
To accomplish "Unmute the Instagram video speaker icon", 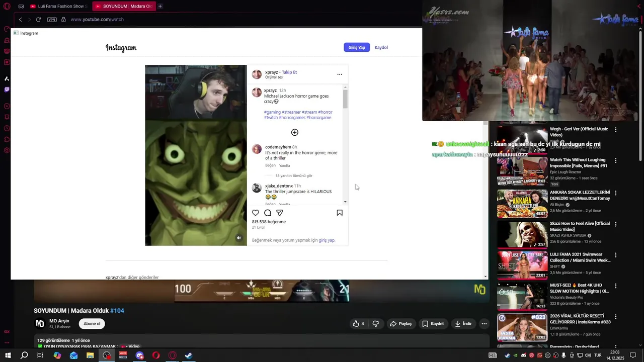I will 239,238.
